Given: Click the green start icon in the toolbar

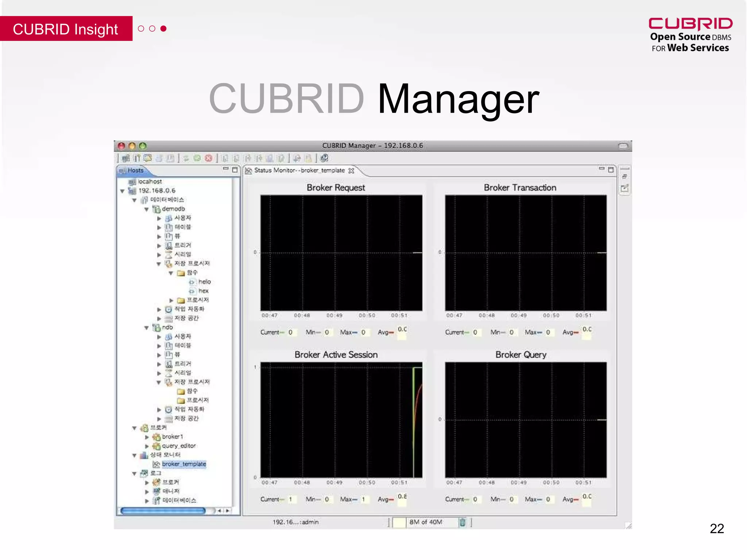Looking at the screenshot, I should tap(197, 158).
